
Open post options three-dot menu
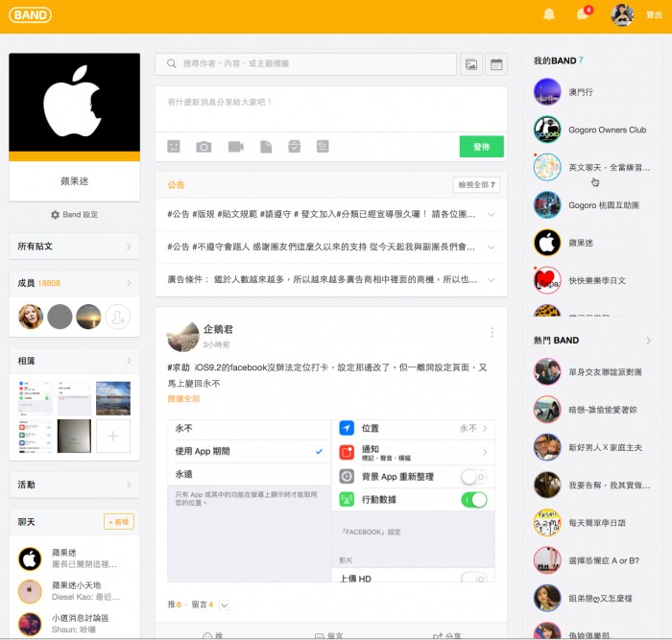[x=492, y=332]
